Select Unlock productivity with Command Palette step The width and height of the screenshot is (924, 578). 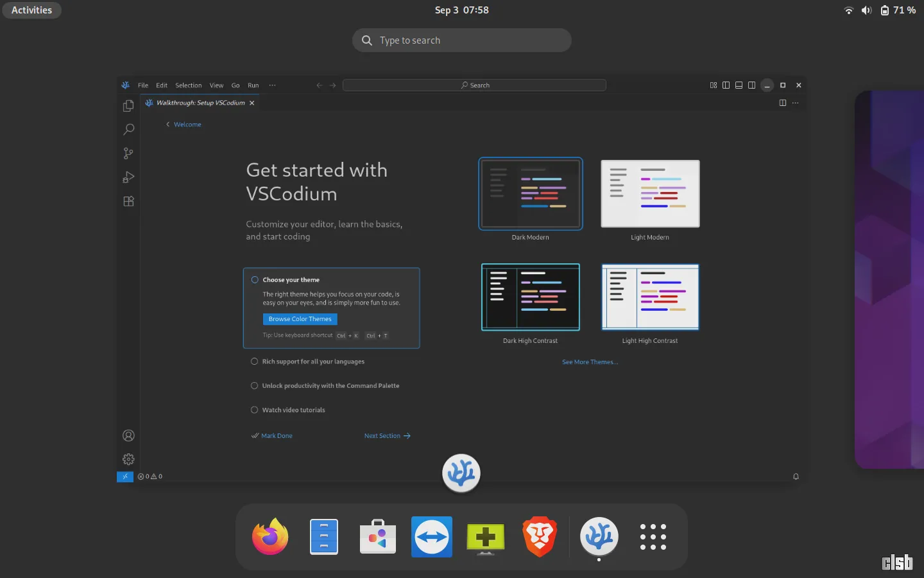[x=325, y=386]
